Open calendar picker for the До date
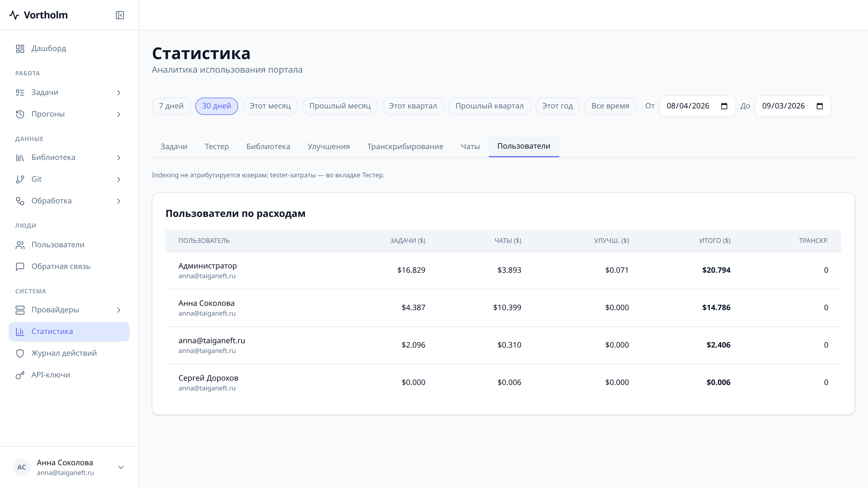The width and height of the screenshot is (868, 488). tap(820, 106)
